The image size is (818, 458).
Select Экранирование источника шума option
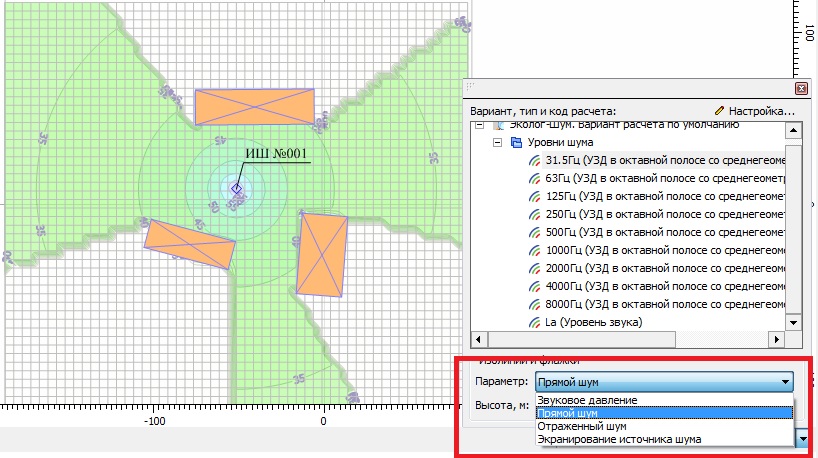point(619,439)
